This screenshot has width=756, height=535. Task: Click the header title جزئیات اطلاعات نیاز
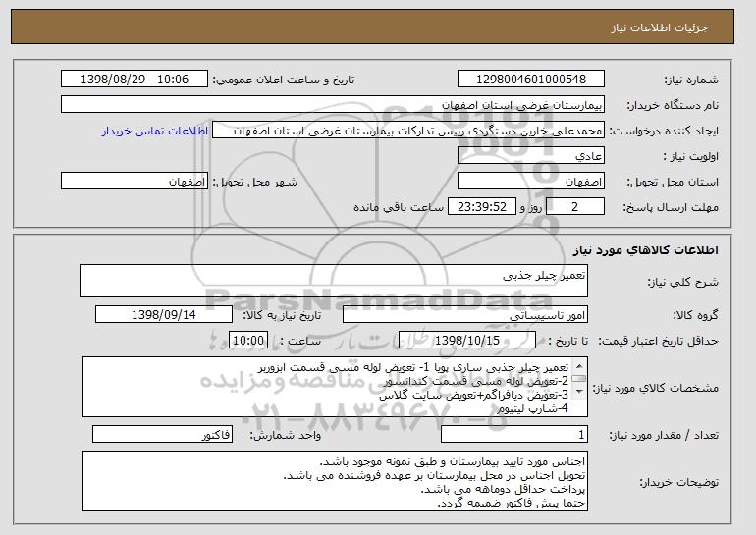point(659,27)
